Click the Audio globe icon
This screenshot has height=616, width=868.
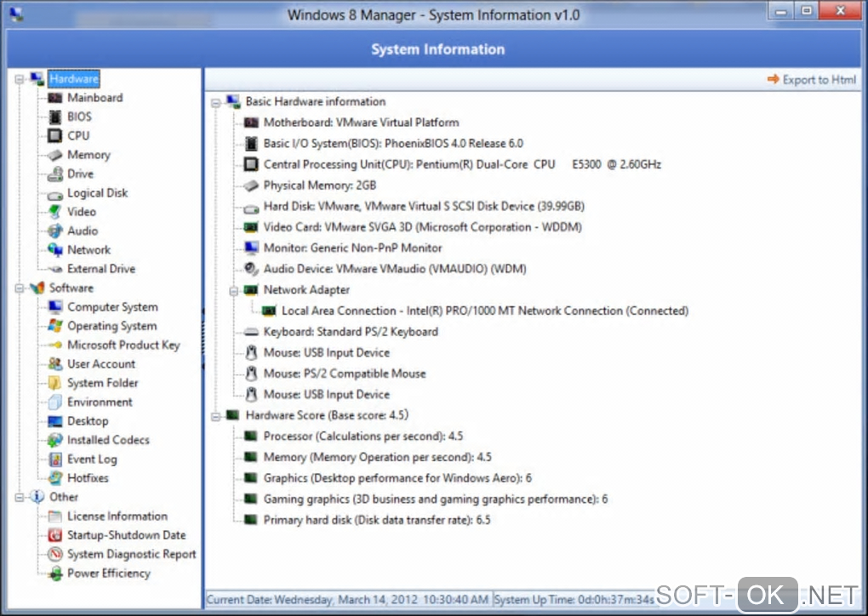tap(54, 231)
